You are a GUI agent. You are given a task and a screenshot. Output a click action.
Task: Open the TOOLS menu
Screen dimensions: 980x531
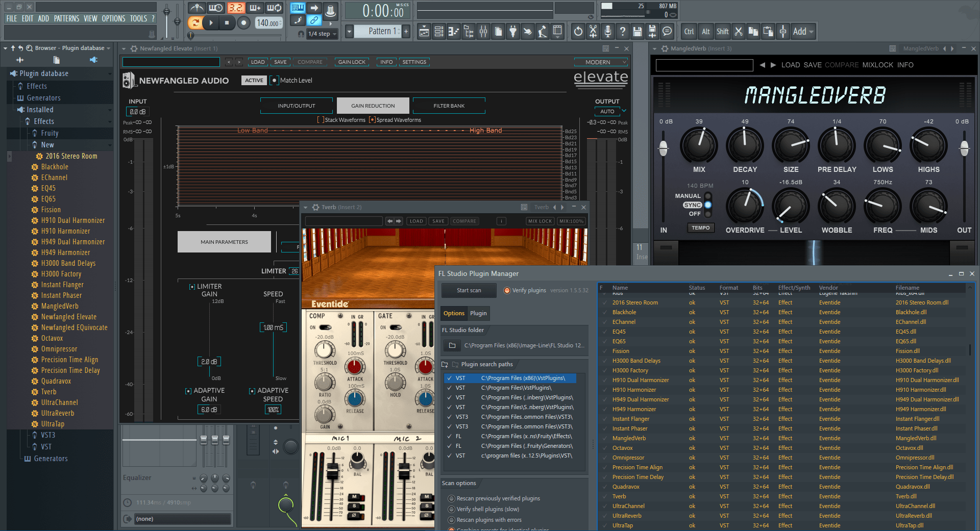point(138,18)
